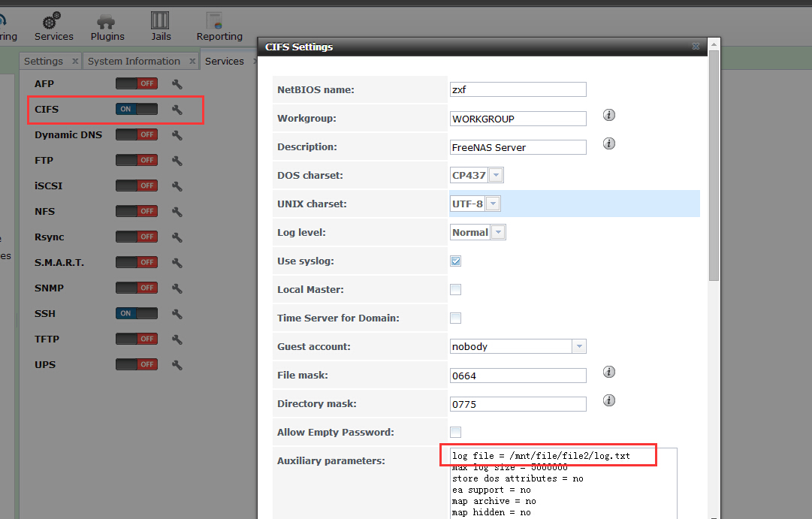Turn on the AFP service switch
812x519 pixels.
(x=137, y=83)
